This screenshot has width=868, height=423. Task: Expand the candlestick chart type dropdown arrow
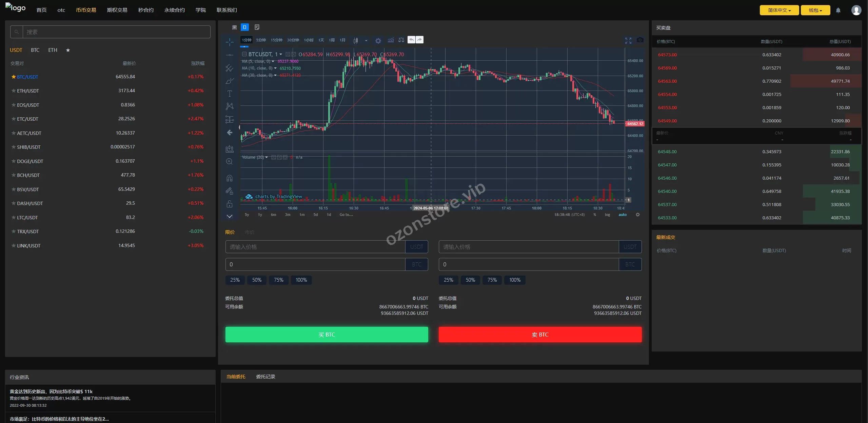tap(366, 41)
